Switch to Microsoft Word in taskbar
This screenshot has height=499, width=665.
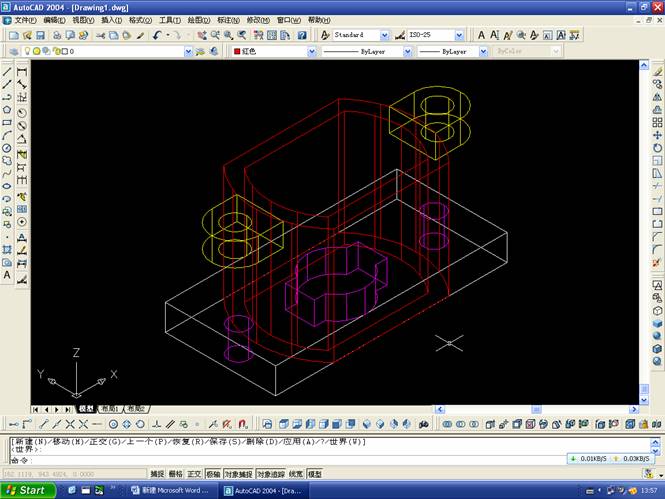pyautogui.click(x=173, y=490)
